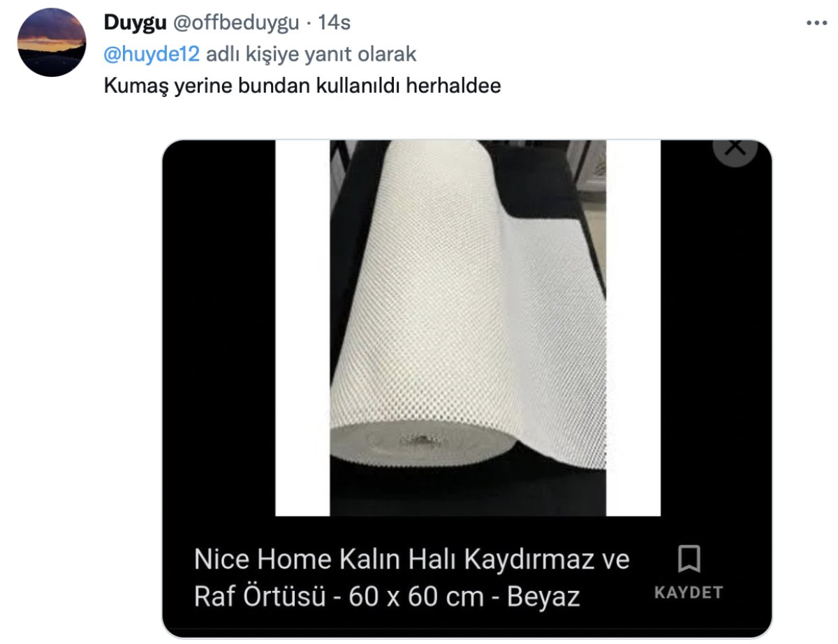Open the attached product image
Screen dimensions: 838x644
[467, 328]
